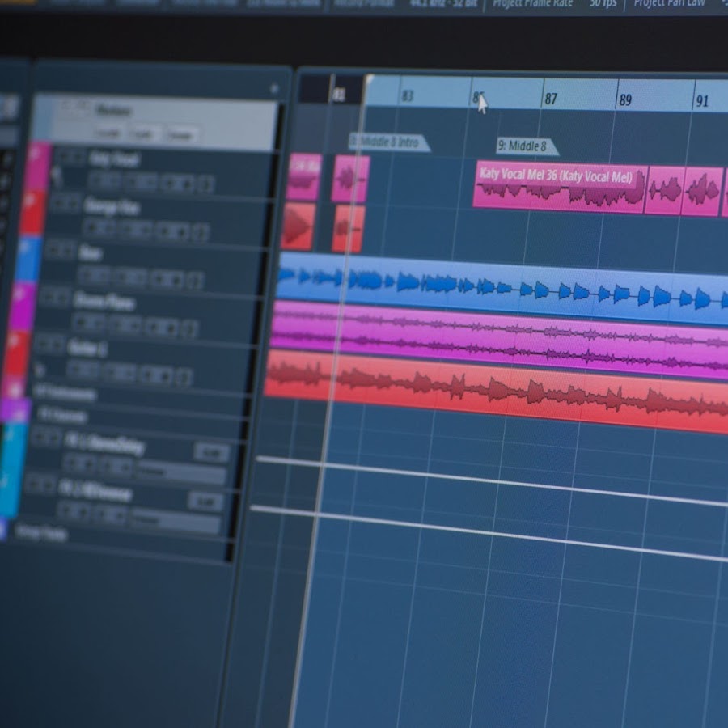Click bar 89 in the ruler
Screen dimensions: 728x728
coord(625,99)
